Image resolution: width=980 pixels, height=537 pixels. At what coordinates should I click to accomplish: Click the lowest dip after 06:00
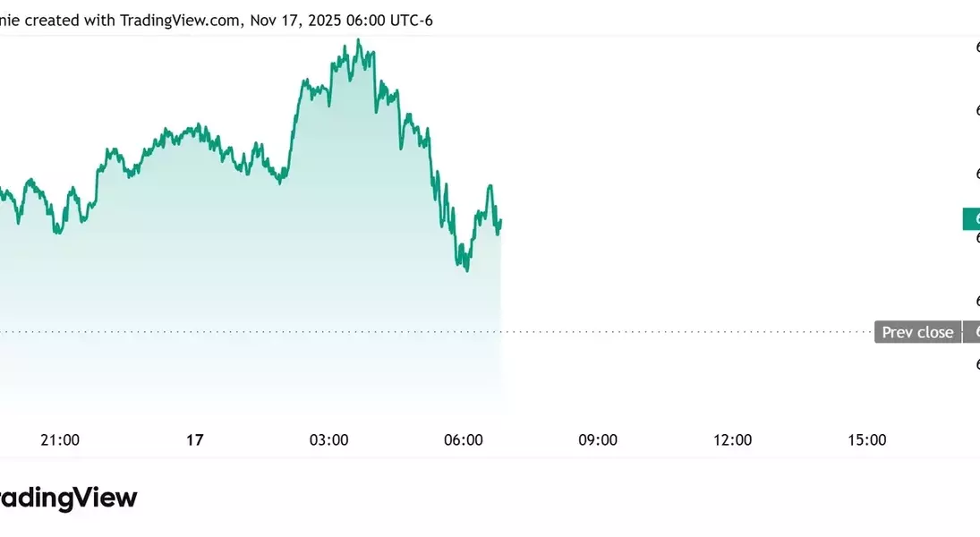click(467, 269)
